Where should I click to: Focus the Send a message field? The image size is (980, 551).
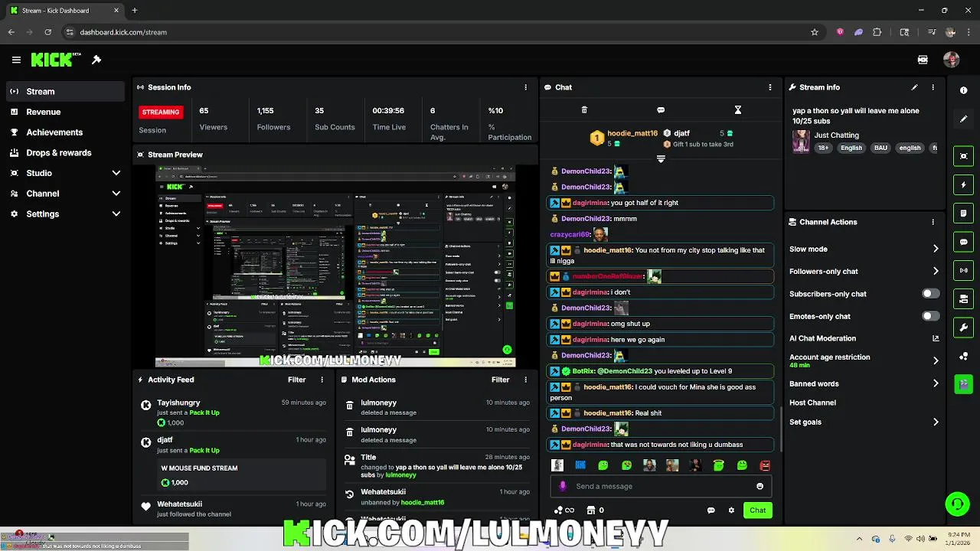coord(660,487)
